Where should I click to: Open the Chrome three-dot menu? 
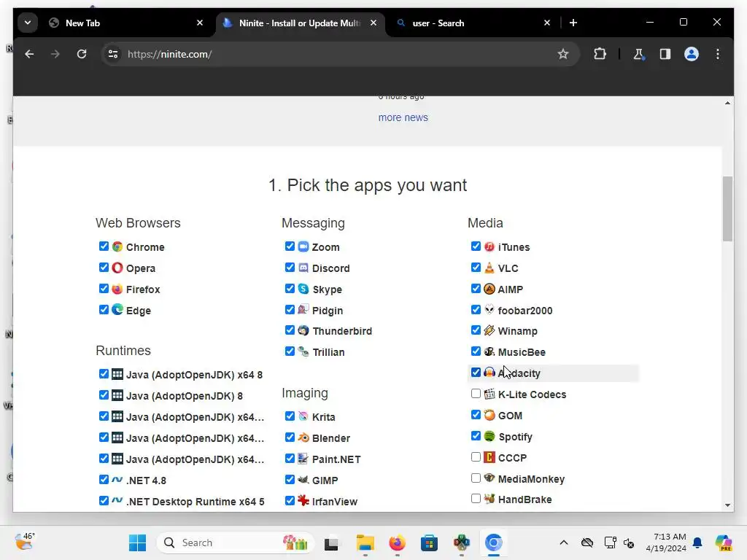coord(718,54)
